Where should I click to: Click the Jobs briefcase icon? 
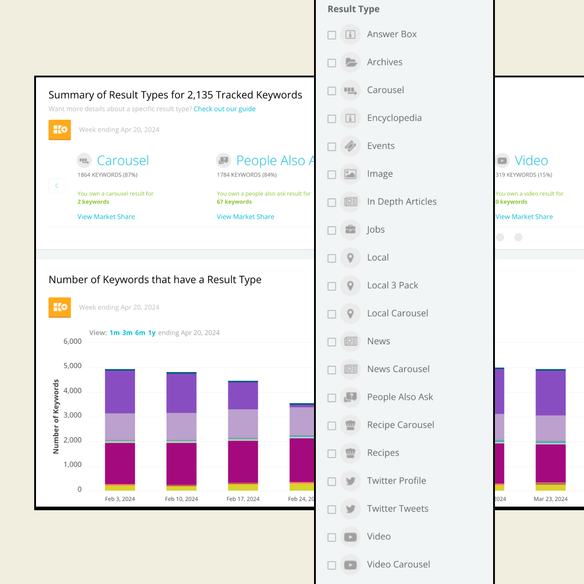(350, 230)
